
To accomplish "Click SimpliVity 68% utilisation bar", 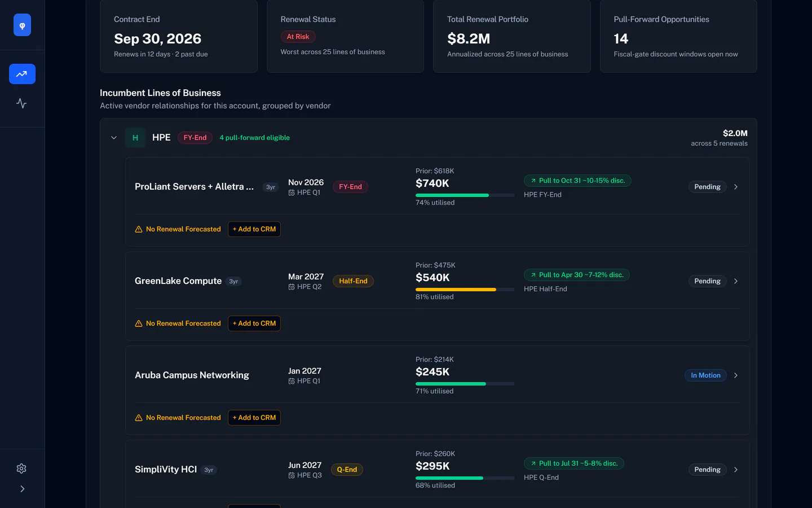I will 465,478.
